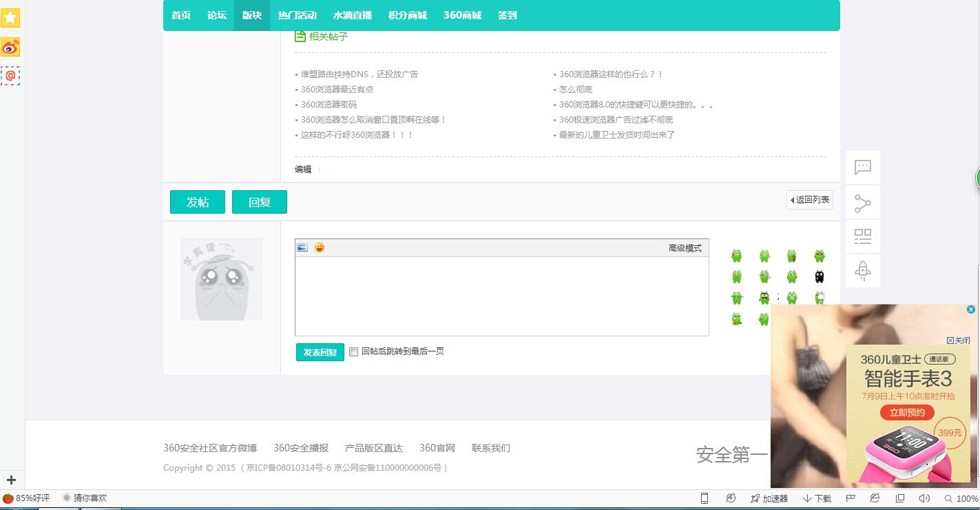980x510 pixels.
Task: Click the teal 回复 button
Action: [x=260, y=202]
